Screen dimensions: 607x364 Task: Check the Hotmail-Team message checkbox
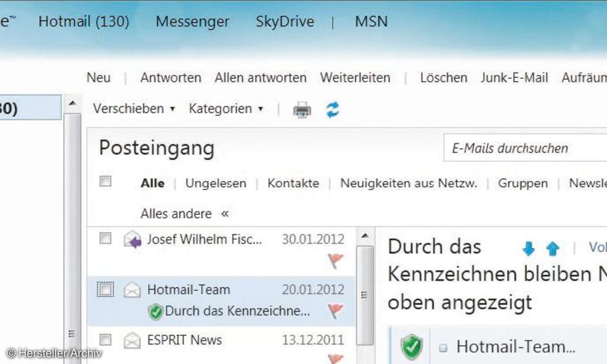coord(105,290)
